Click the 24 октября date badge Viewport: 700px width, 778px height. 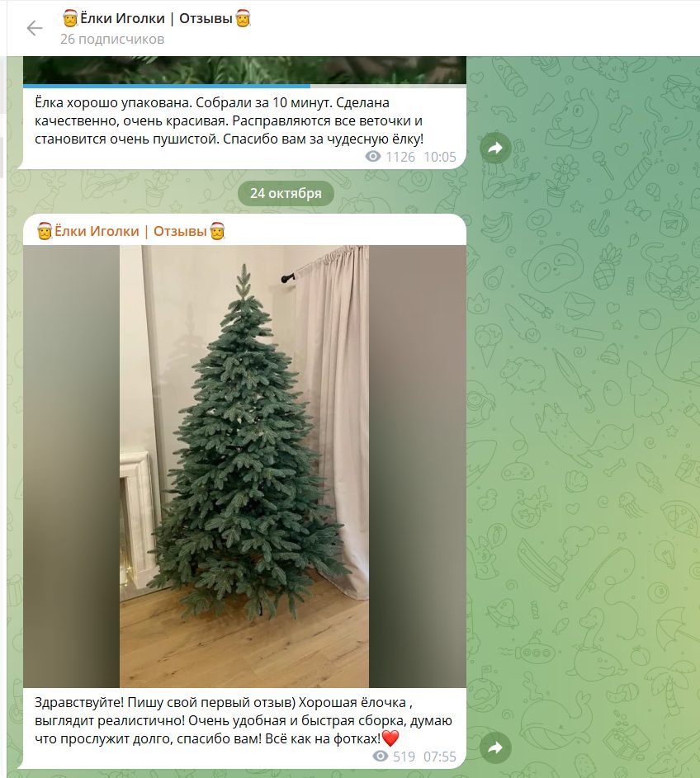pyautogui.click(x=286, y=193)
